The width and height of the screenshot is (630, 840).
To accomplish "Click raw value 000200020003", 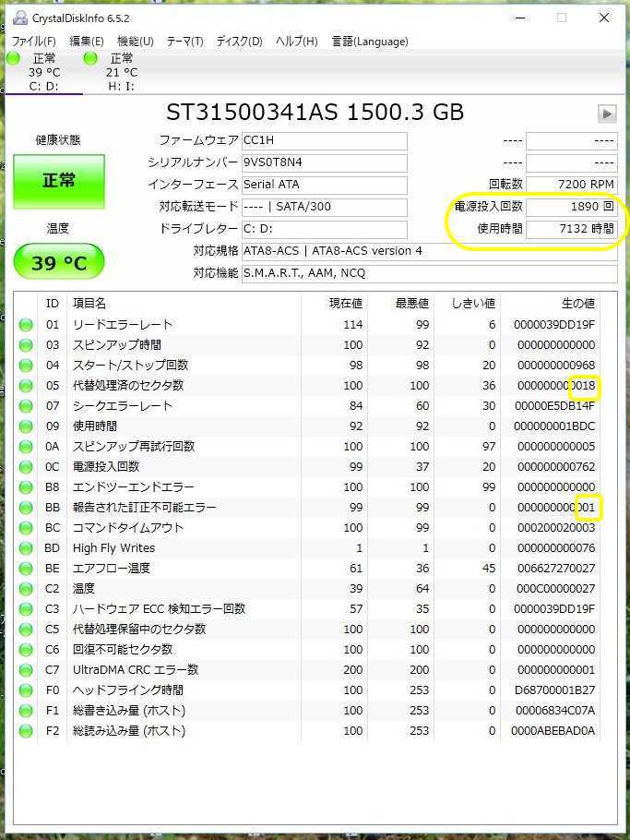I will 556,528.
